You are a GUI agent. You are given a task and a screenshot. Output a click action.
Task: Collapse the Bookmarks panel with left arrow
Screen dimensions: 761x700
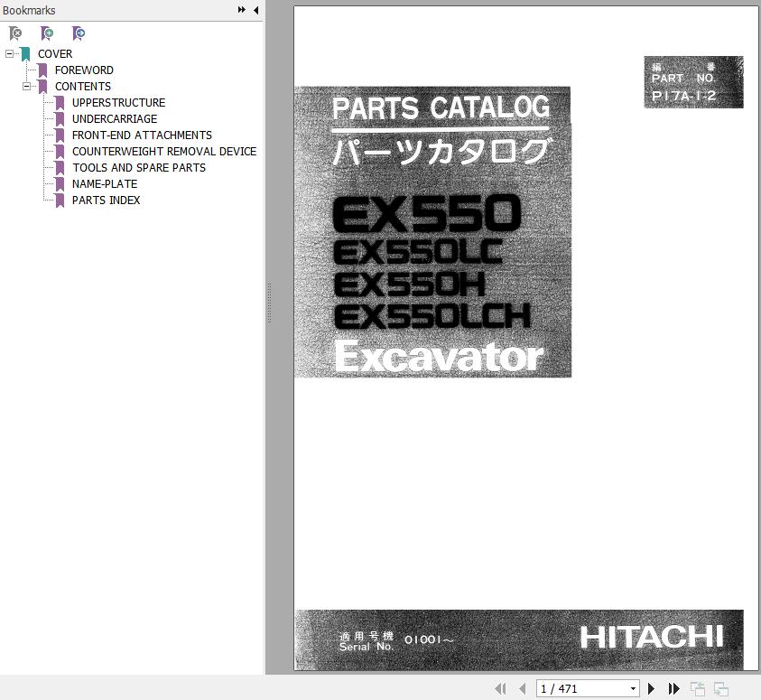(255, 10)
